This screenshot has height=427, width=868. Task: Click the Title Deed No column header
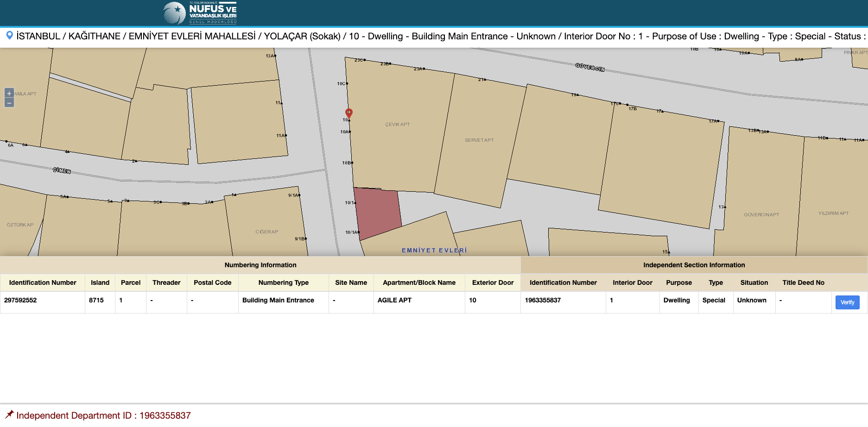pos(803,283)
